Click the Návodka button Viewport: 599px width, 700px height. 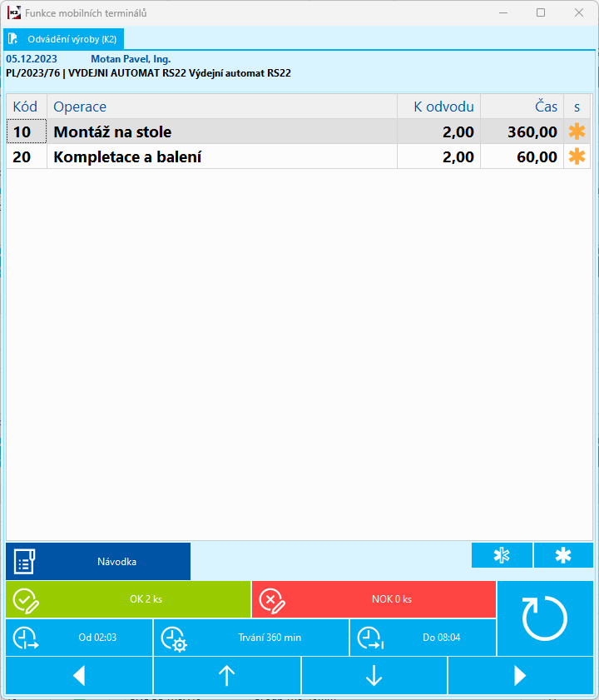pyautogui.click(x=98, y=561)
